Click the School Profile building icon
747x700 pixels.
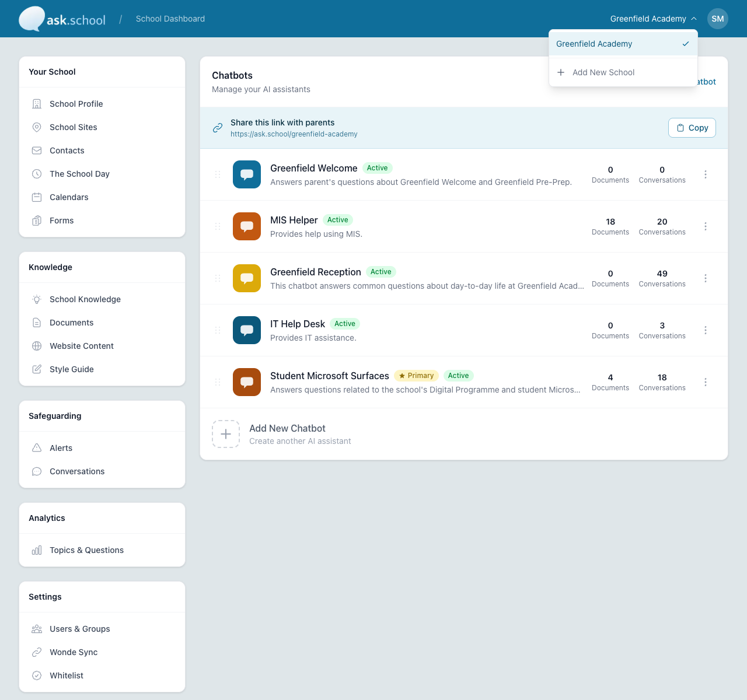pos(37,104)
